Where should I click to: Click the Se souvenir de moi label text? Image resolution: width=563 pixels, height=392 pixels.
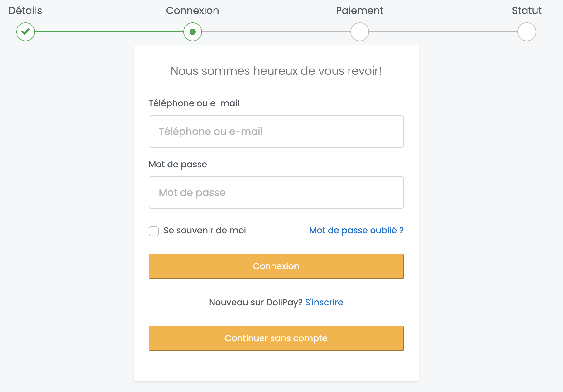coord(205,231)
